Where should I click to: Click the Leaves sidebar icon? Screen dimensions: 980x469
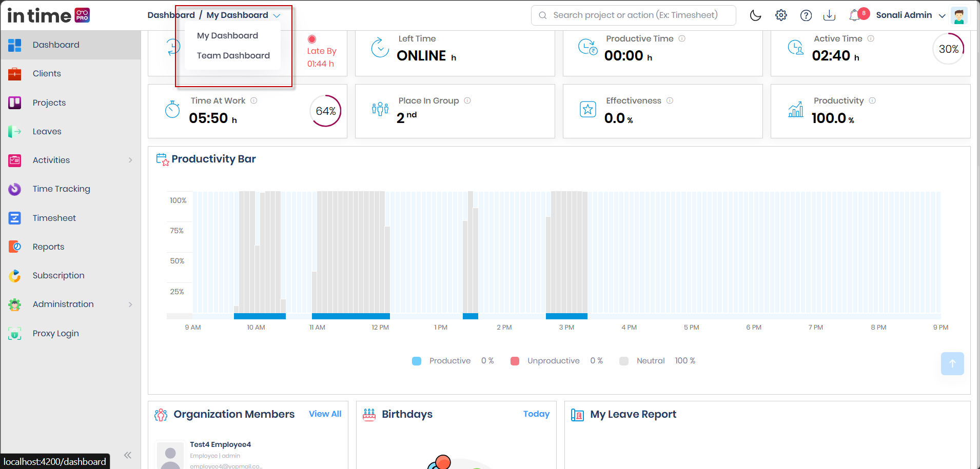pos(15,132)
